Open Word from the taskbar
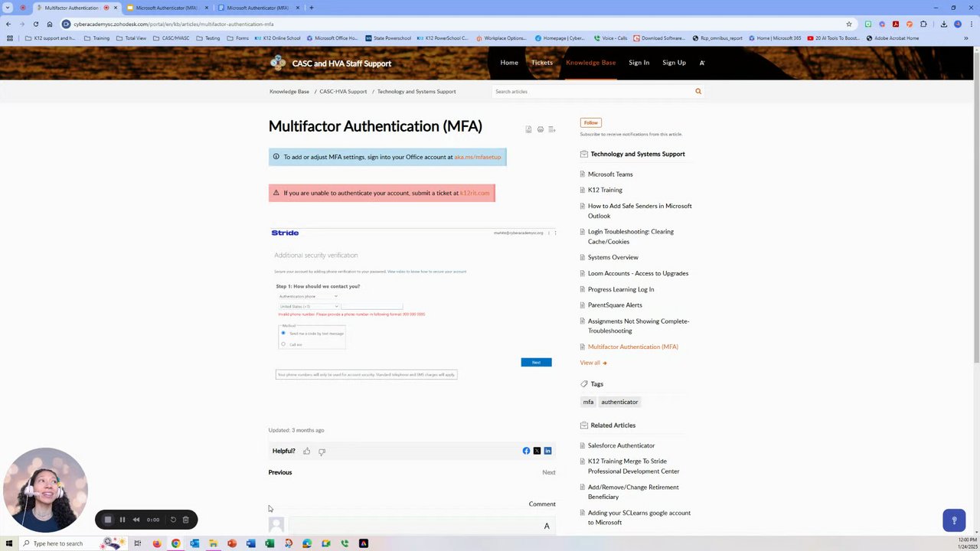980x551 pixels. (x=250, y=543)
